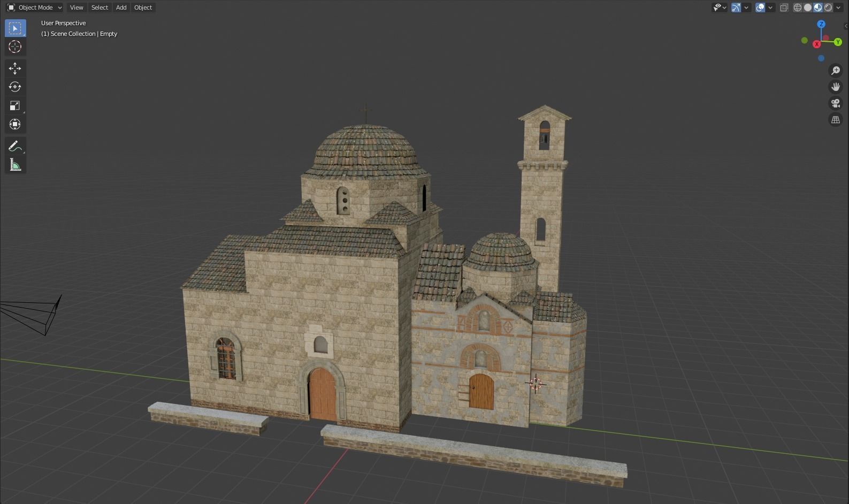The image size is (849, 504).
Task: Choose the Move tool
Action: [x=15, y=68]
